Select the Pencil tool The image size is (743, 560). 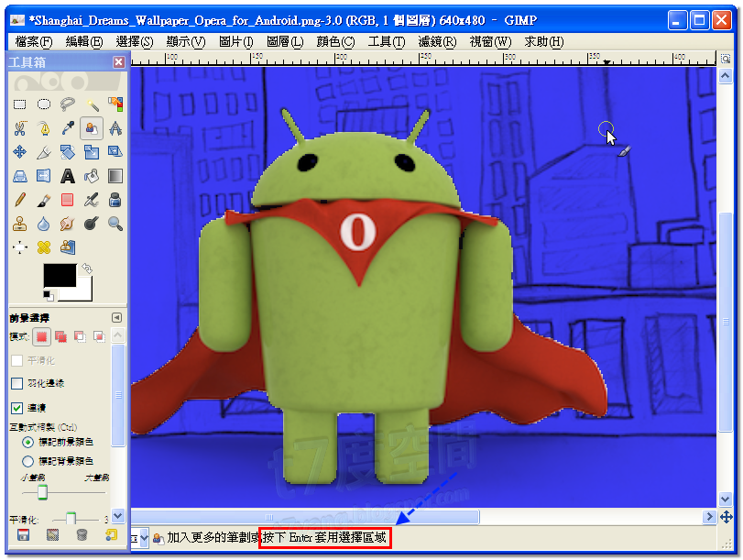[19, 200]
